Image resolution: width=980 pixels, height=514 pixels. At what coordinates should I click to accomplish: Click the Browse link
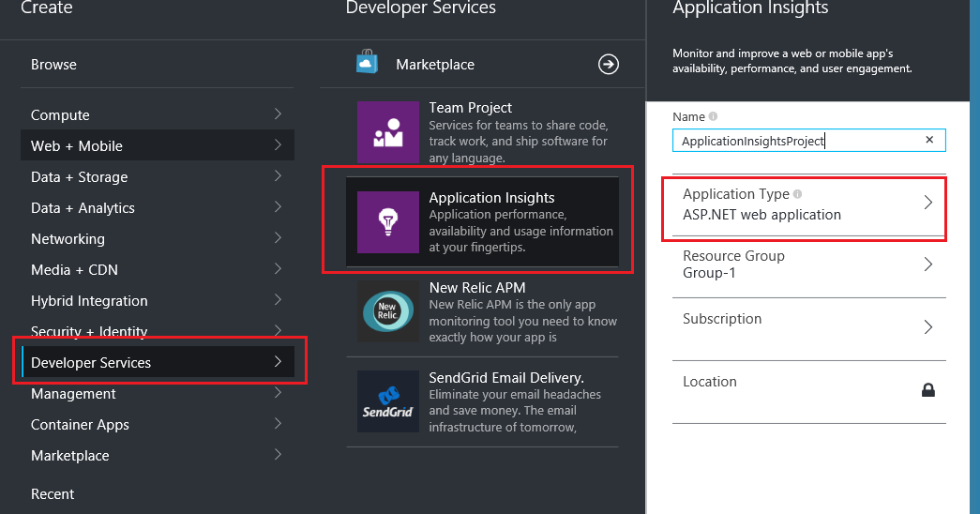click(x=53, y=65)
